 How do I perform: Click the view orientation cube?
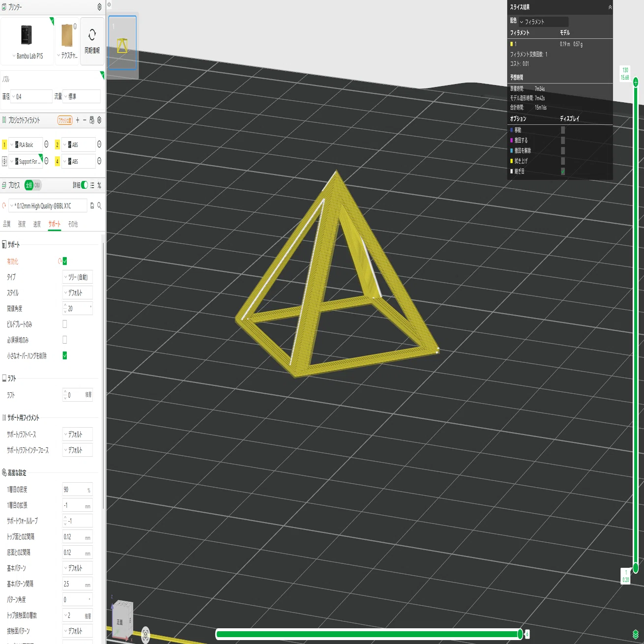pos(122,620)
